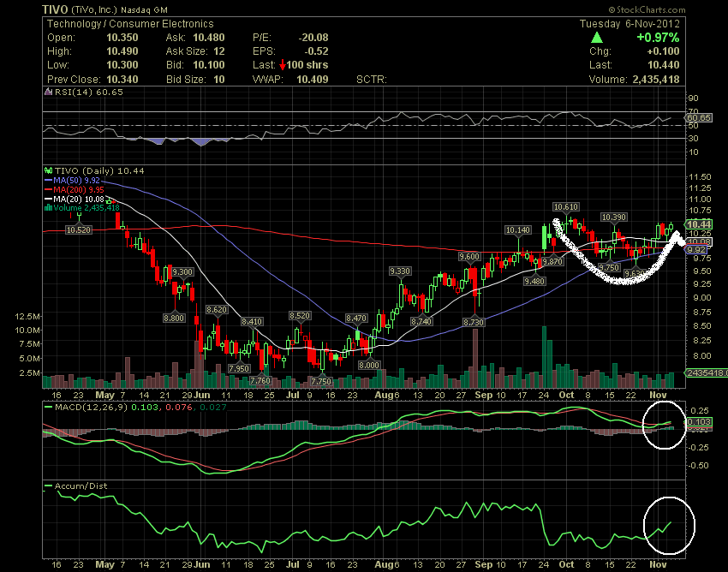
Task: Click the RSI(14) indicator icon
Action: tap(48, 92)
